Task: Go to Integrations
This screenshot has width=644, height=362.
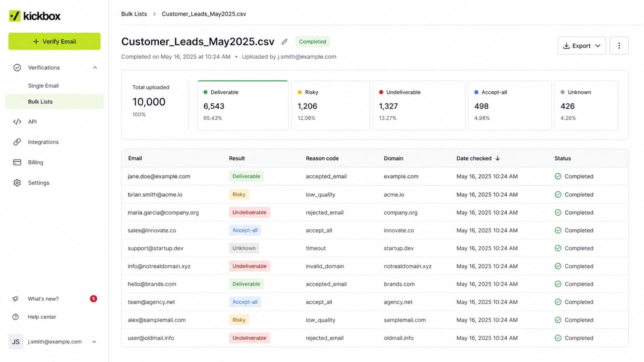Action: tap(43, 142)
